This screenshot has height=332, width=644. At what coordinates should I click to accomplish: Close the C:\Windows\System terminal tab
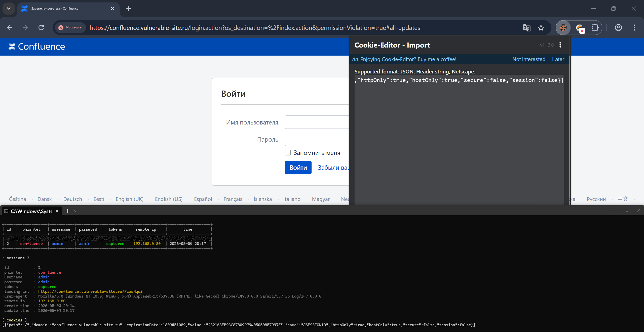click(57, 211)
